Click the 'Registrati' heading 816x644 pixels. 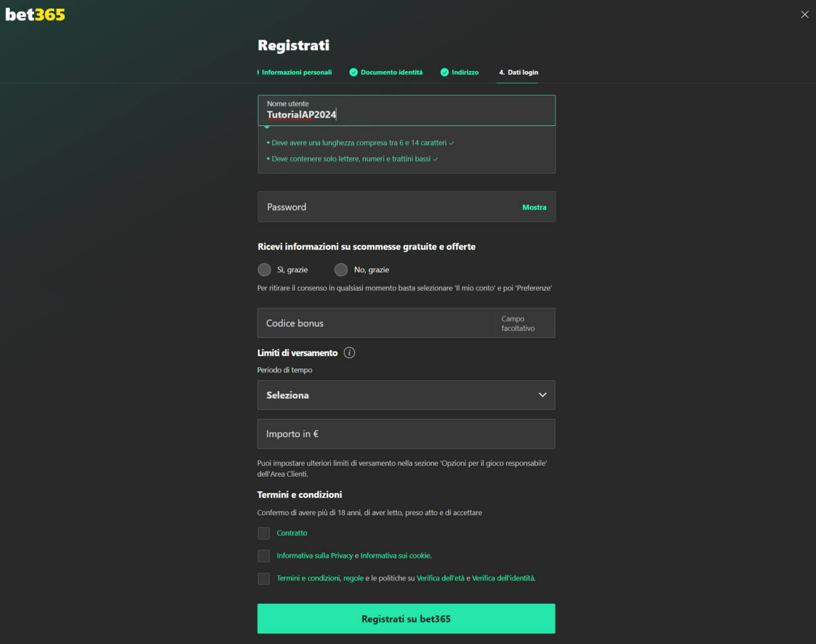point(294,45)
